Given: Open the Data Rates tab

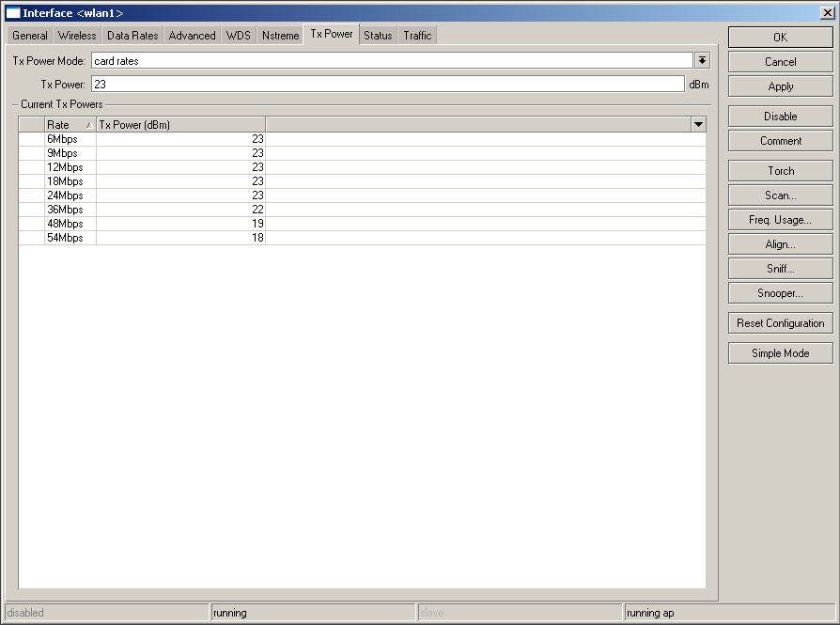Looking at the screenshot, I should point(132,36).
